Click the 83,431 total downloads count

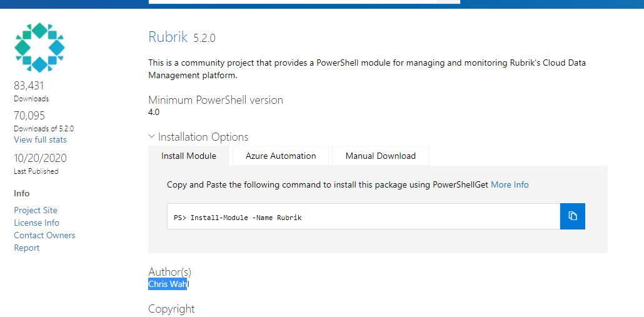coord(29,86)
